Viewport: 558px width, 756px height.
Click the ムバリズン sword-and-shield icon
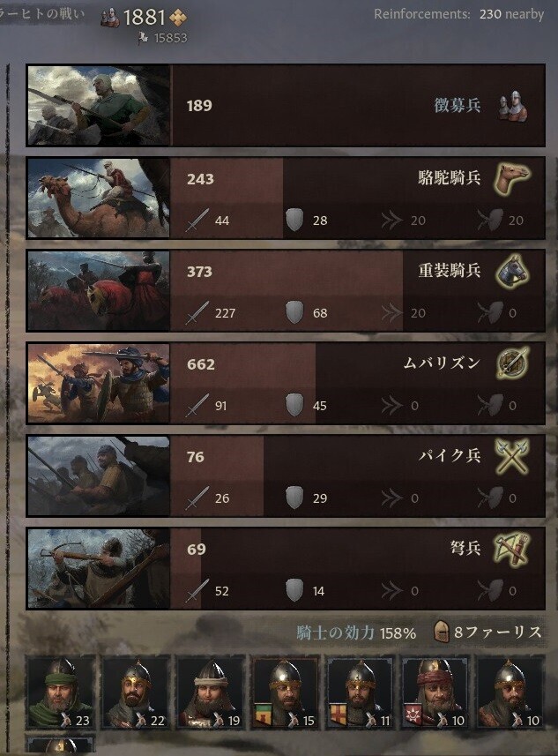[512, 363]
